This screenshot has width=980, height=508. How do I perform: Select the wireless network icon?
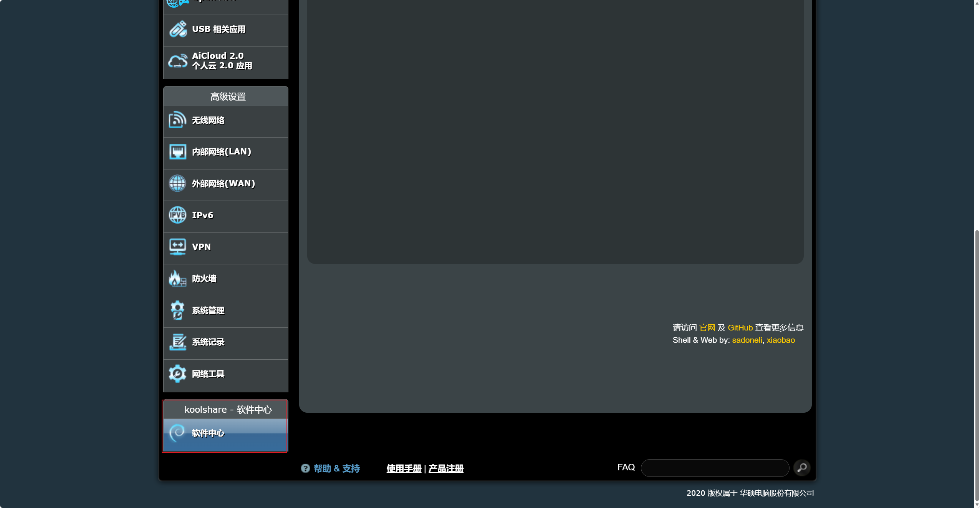point(177,120)
